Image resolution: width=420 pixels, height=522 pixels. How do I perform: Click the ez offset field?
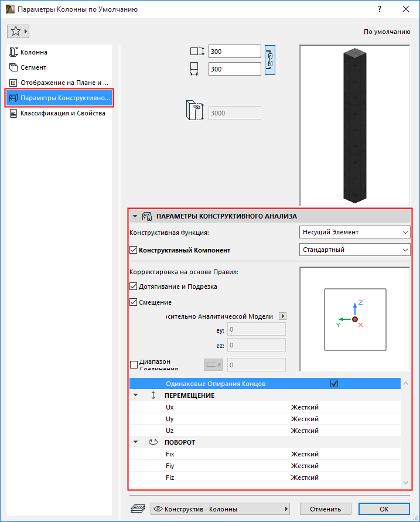[256, 345]
